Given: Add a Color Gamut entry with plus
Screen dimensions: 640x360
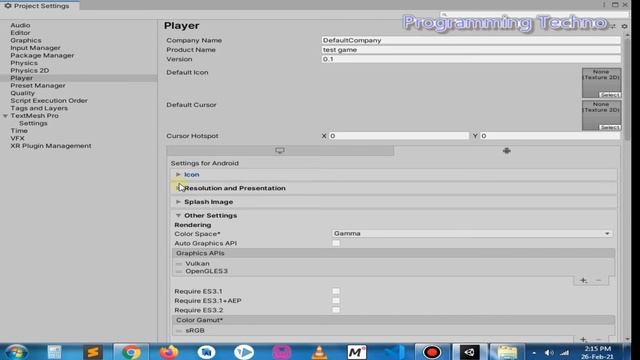Looking at the screenshot, I should (583, 339).
